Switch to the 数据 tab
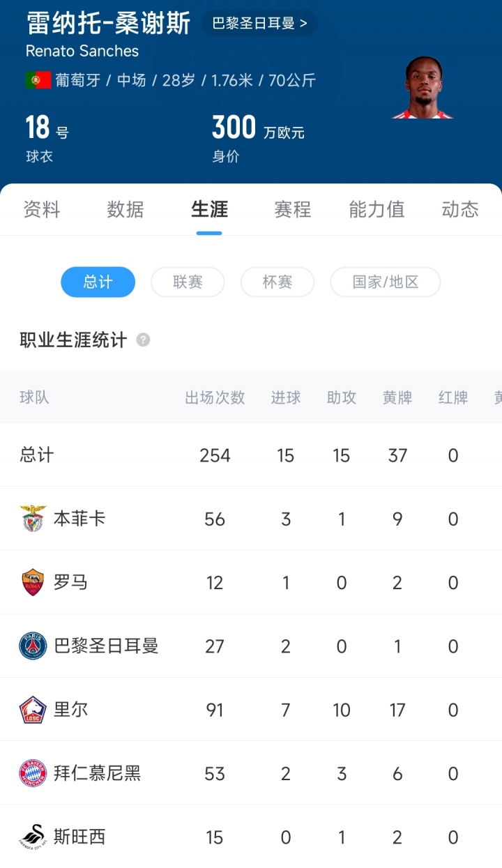 coord(125,209)
